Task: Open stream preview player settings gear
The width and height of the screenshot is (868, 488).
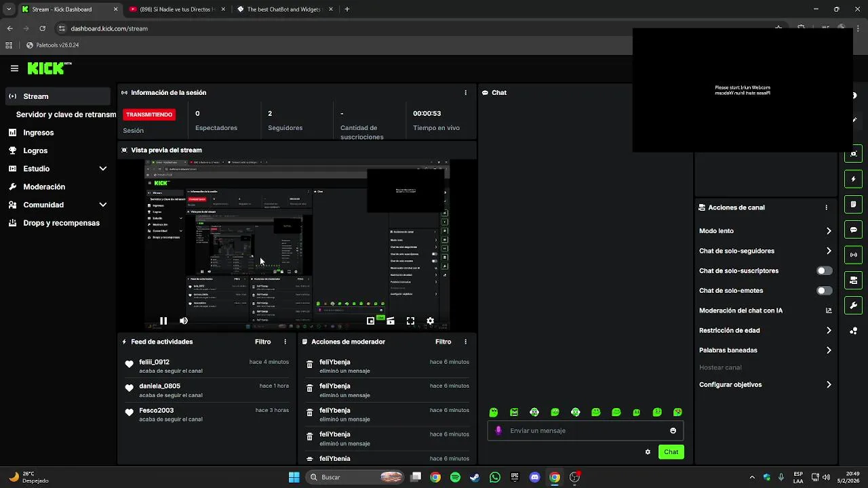Action: [x=430, y=321]
